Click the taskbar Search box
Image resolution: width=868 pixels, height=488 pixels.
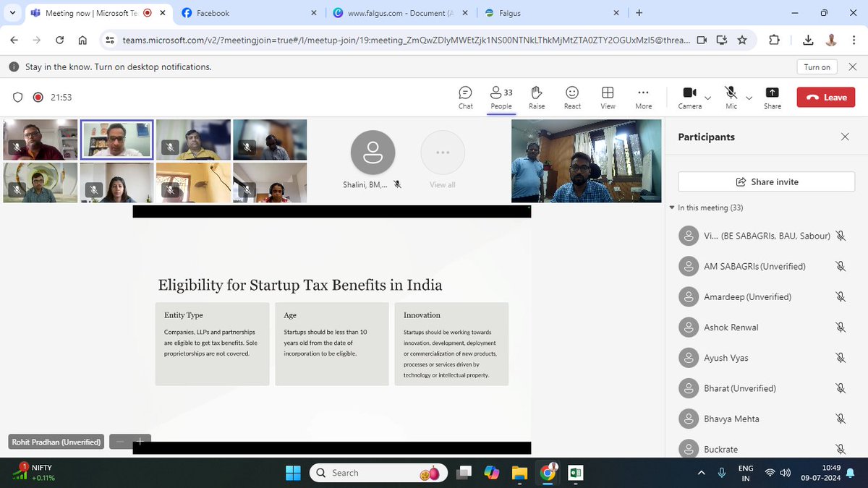pos(378,473)
